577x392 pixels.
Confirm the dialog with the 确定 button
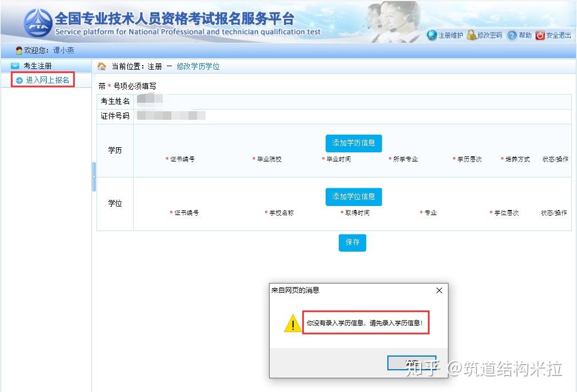[x=412, y=363]
